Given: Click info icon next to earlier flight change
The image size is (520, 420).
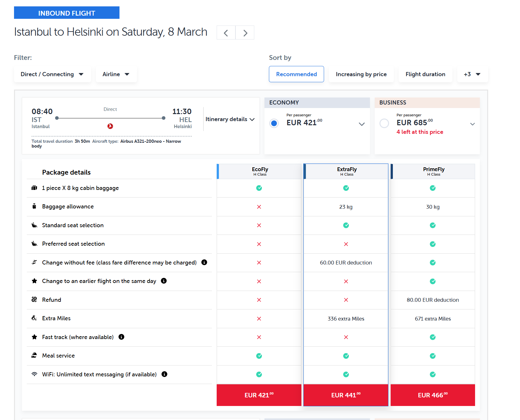Looking at the screenshot, I should pyautogui.click(x=164, y=281).
